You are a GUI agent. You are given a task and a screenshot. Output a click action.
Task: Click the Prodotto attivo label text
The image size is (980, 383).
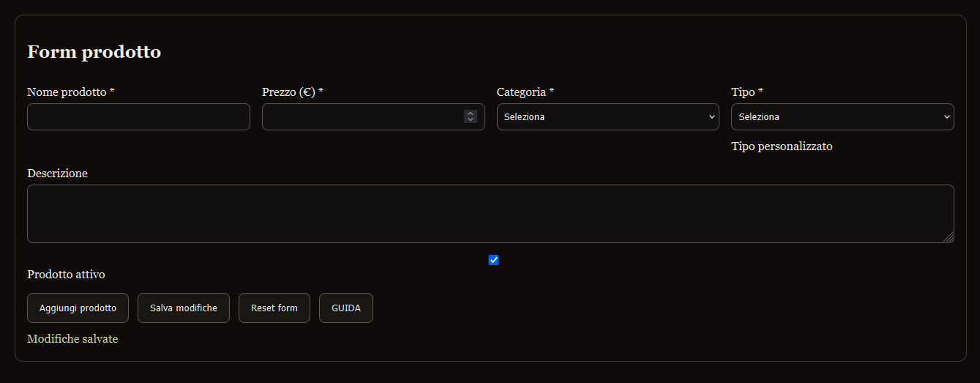pos(66,275)
